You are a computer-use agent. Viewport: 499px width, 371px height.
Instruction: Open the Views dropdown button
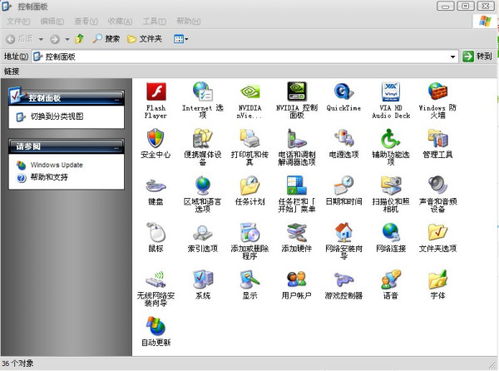tap(181, 39)
